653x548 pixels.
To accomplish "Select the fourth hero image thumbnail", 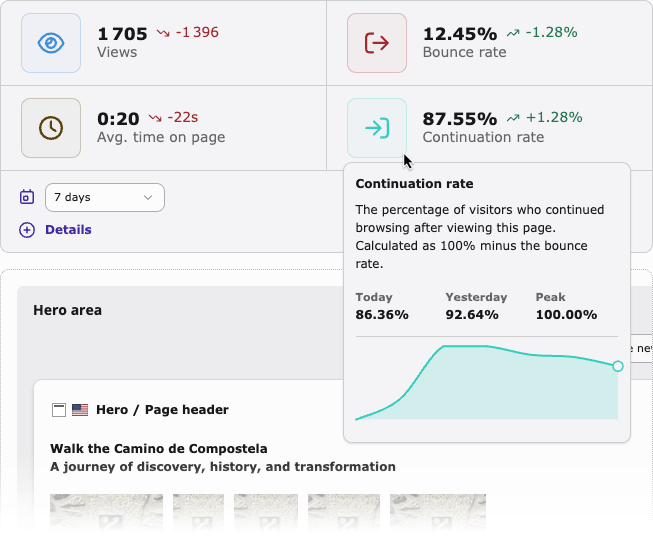I will pos(344,515).
